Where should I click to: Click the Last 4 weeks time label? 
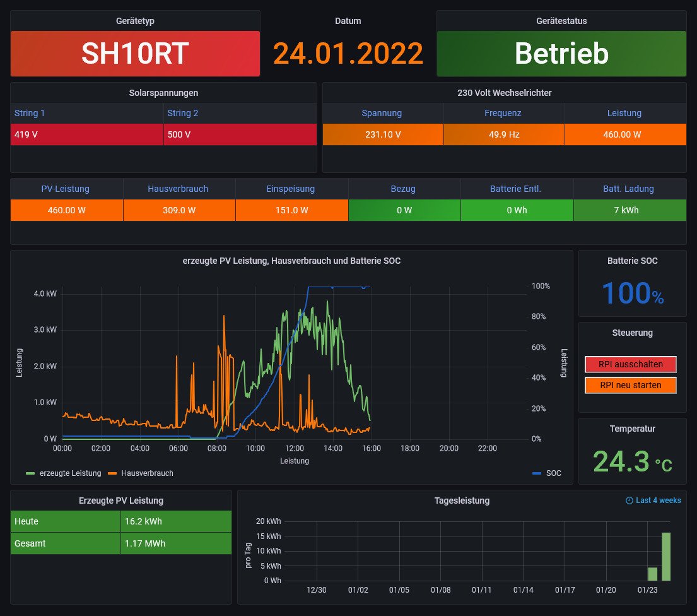point(658,500)
